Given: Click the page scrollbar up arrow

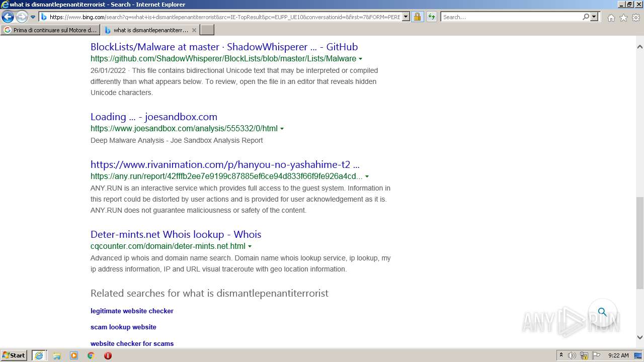Looking at the screenshot, I should point(639,47).
